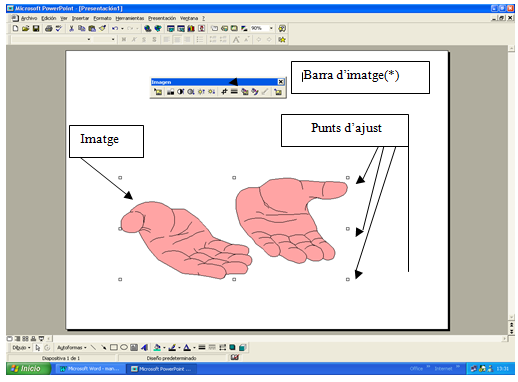Open the undo history dropdown arrow
The image size is (518, 382).
click(122, 29)
